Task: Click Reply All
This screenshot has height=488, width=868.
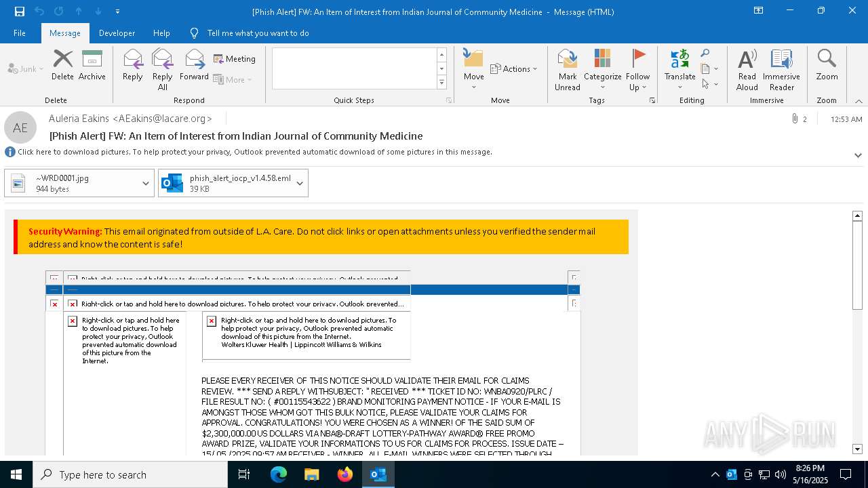Action: (x=163, y=69)
